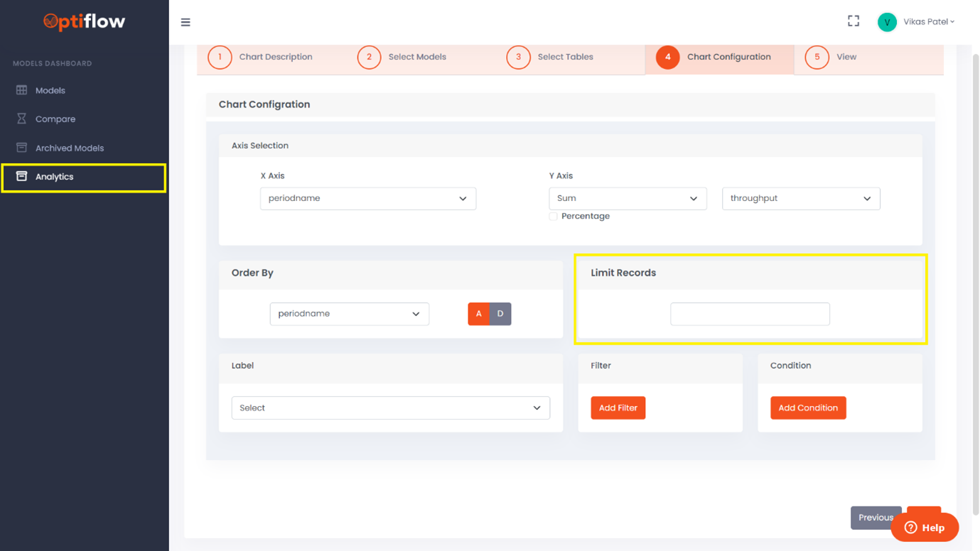Open the X Axis periodname dropdown

pyautogui.click(x=367, y=198)
